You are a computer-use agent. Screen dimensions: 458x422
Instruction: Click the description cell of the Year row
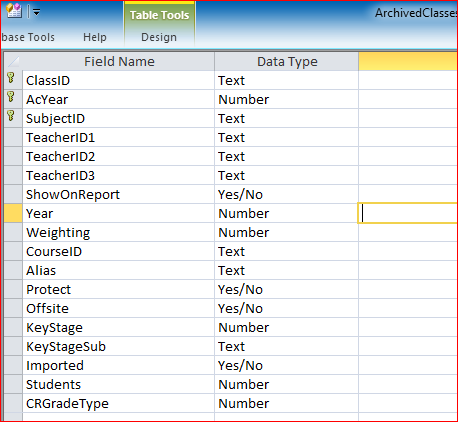click(408, 213)
